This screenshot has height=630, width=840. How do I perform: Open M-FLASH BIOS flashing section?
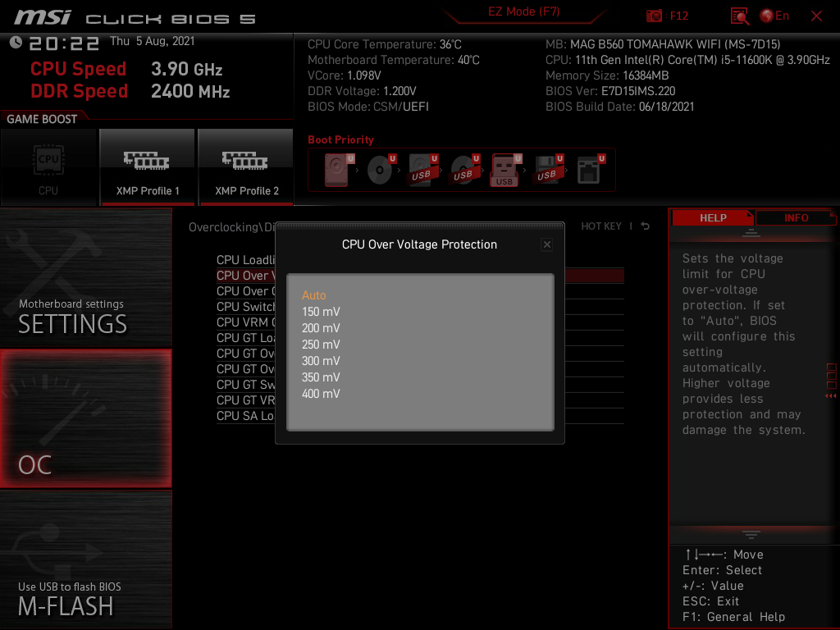(x=85, y=559)
